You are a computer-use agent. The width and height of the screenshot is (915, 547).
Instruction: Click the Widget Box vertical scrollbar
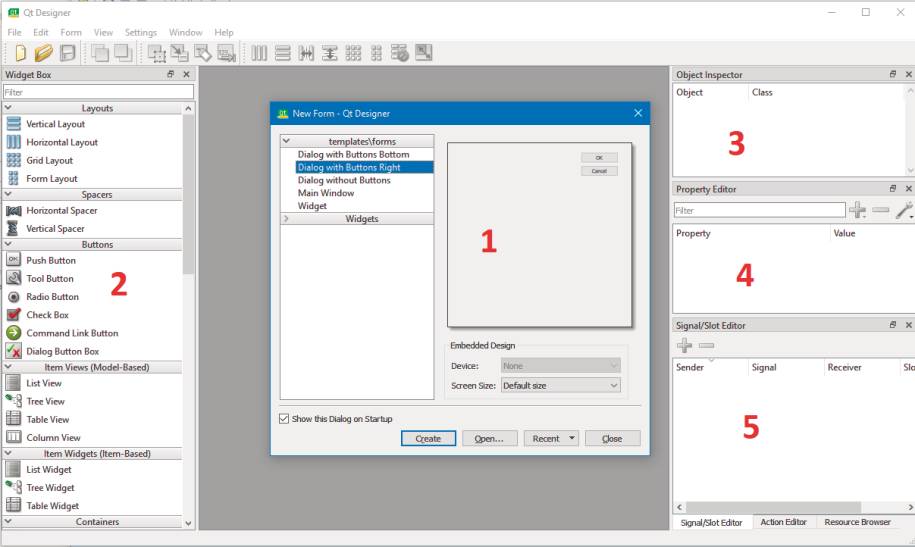point(188,195)
